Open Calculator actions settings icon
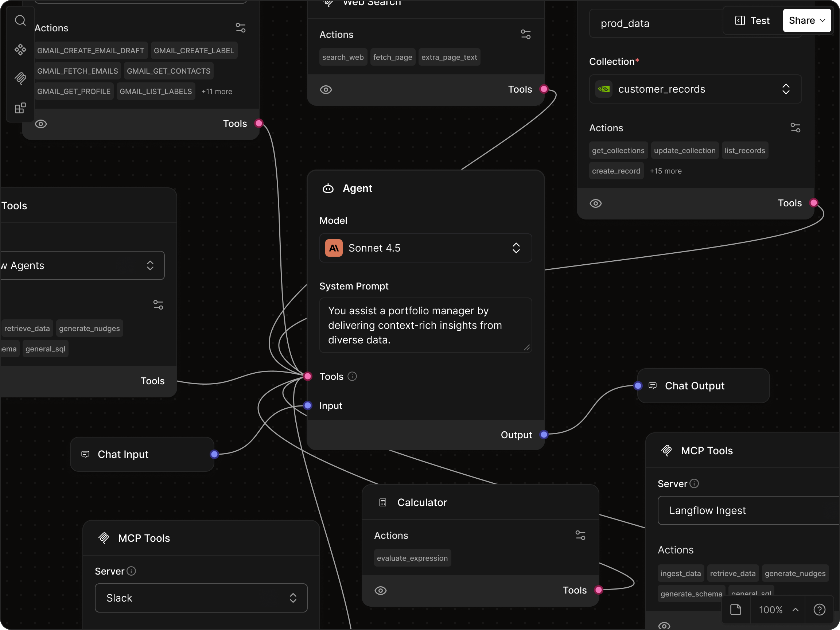Image resolution: width=840 pixels, height=630 pixels. [x=580, y=536]
